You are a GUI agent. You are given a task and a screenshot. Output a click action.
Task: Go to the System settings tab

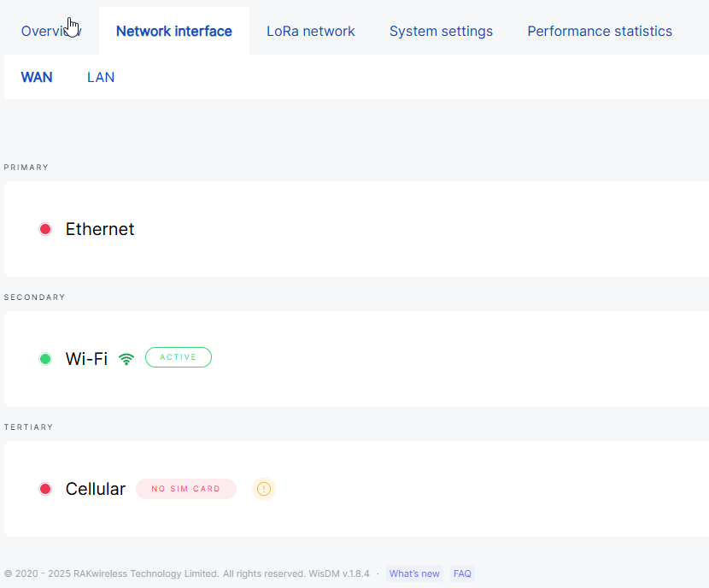pyautogui.click(x=441, y=31)
